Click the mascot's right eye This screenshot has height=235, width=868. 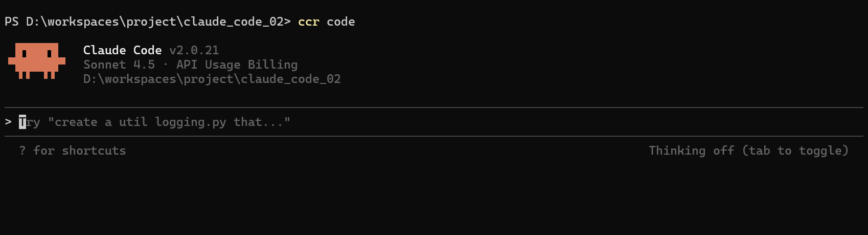[49, 53]
